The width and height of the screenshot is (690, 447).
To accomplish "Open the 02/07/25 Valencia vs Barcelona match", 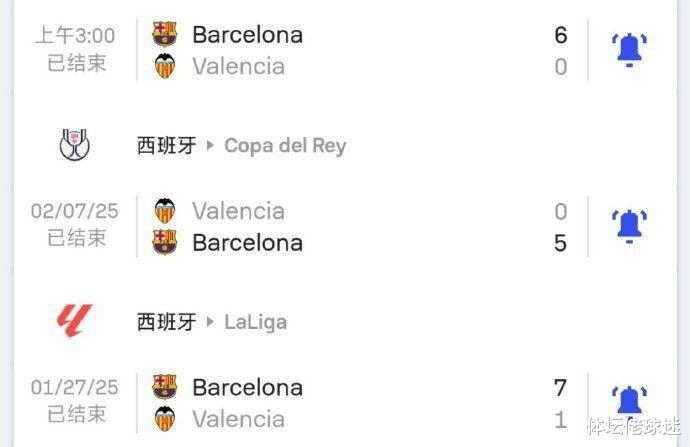I will tap(345, 227).
